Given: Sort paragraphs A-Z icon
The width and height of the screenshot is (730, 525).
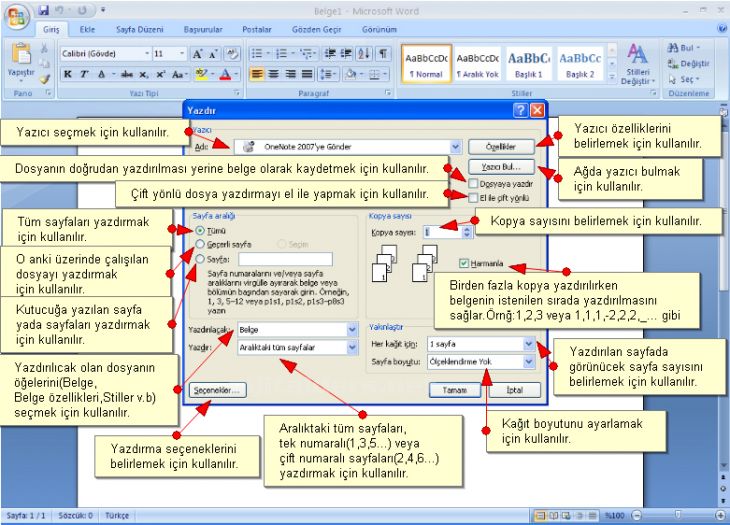Looking at the screenshot, I should 364,54.
